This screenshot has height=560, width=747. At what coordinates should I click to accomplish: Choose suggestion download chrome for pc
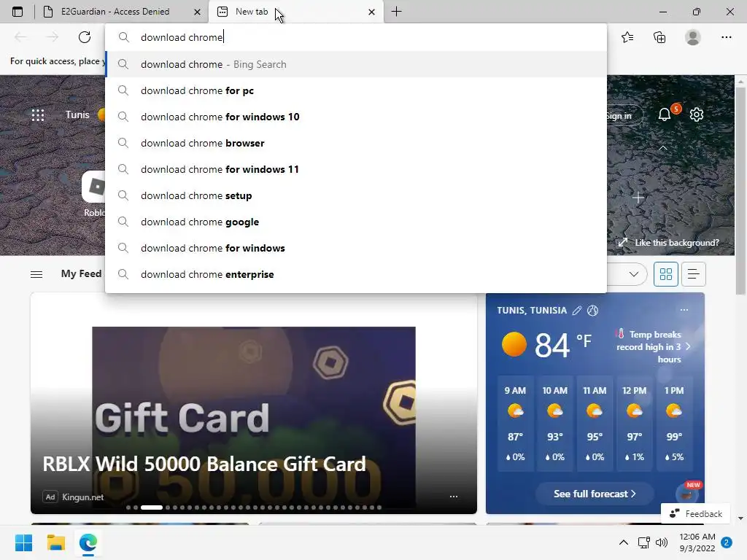[x=356, y=90]
